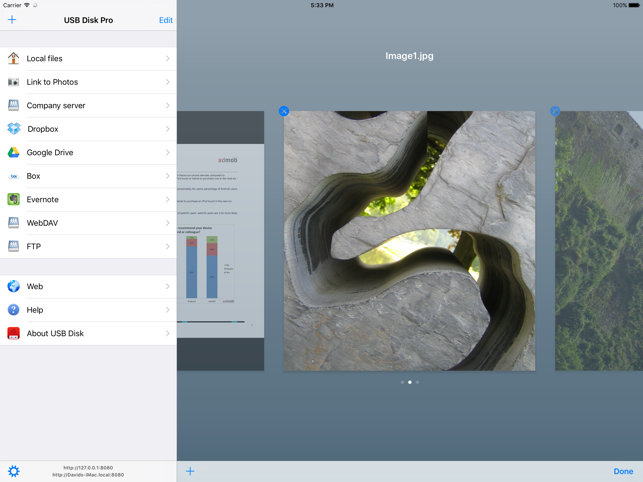Tap the page indicator dots below the image

[x=409, y=382]
